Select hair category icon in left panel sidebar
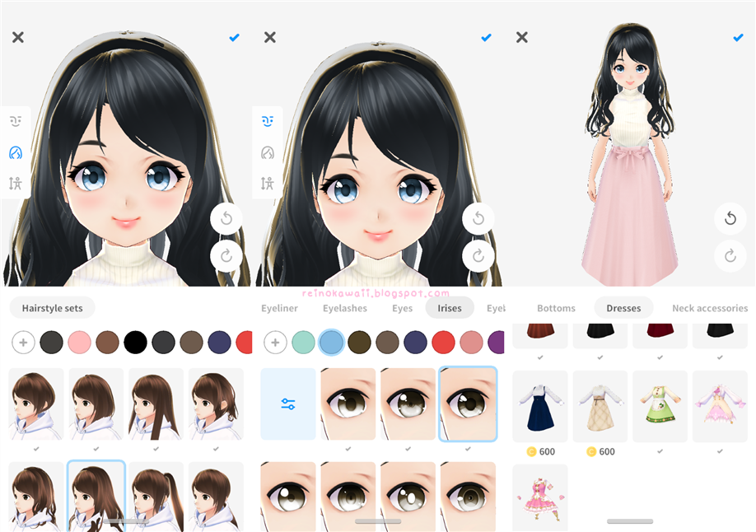Screen dimensions: 756x532 point(16,153)
